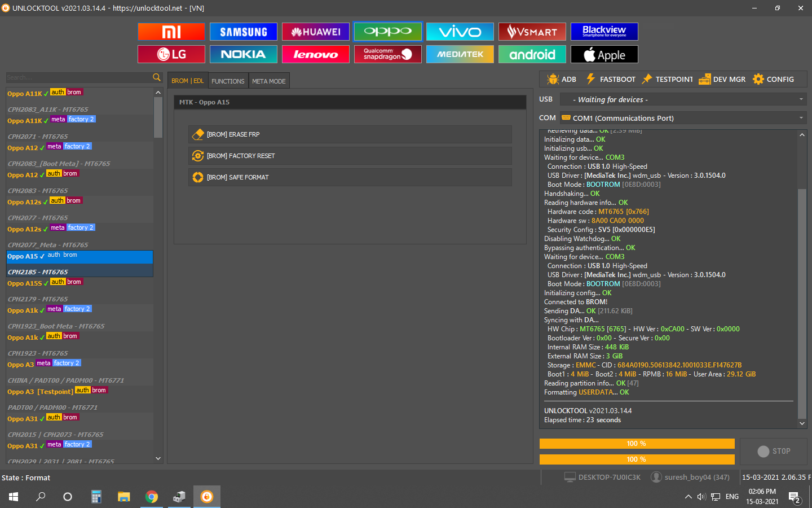
Task: Click device list scroll up arrow
Action: point(158,93)
